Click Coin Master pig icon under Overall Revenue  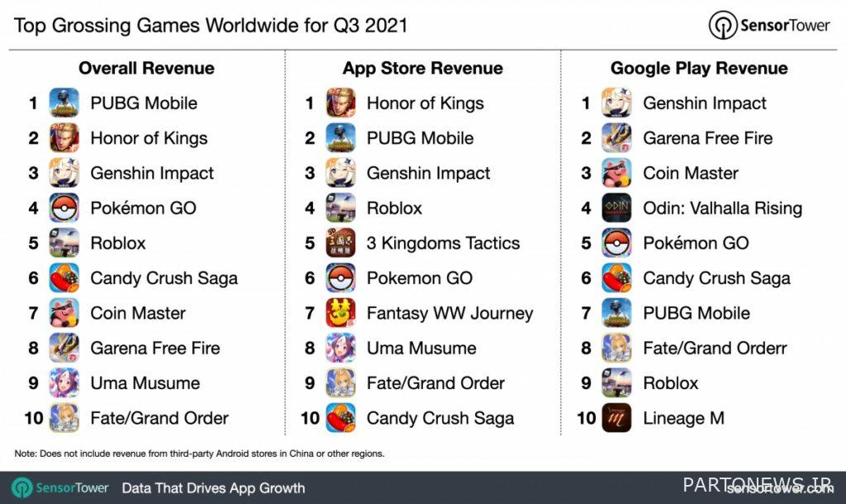[x=64, y=313]
